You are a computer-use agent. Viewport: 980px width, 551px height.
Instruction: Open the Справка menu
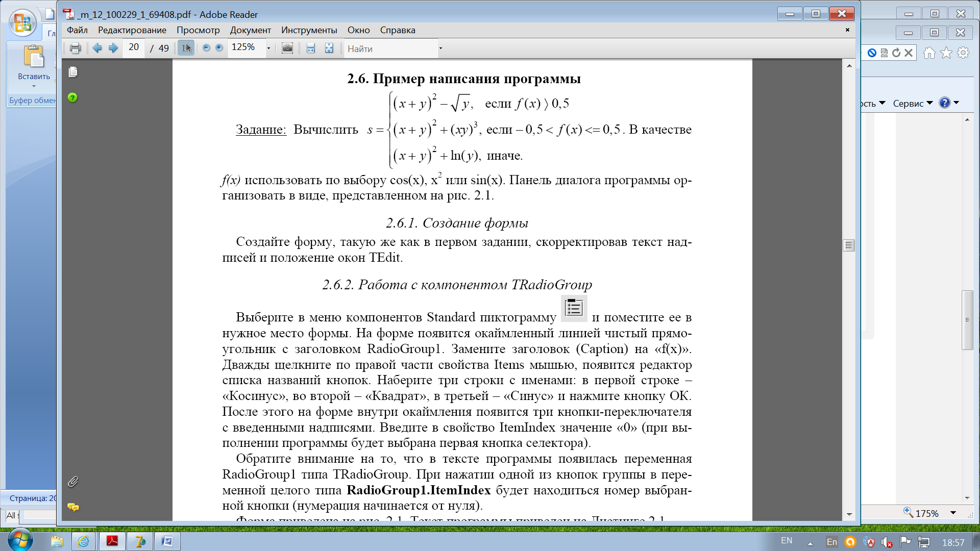(x=398, y=30)
